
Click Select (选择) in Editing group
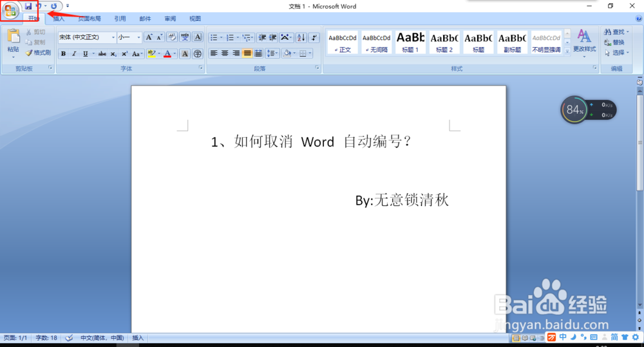616,53
